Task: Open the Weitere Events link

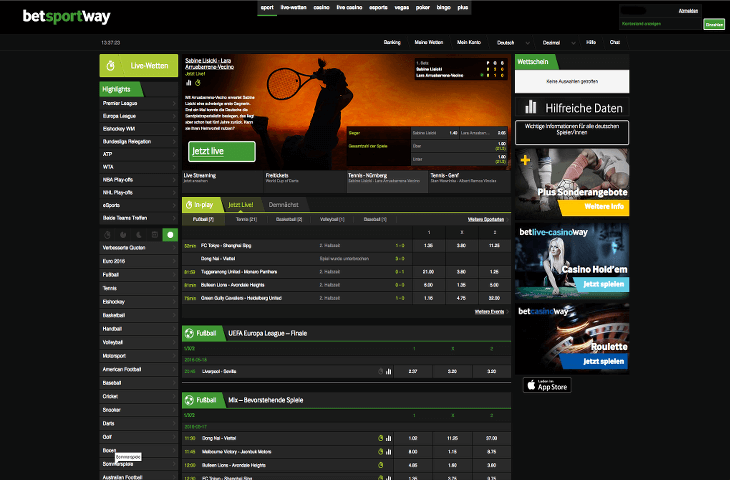Action: pyautogui.click(x=489, y=312)
